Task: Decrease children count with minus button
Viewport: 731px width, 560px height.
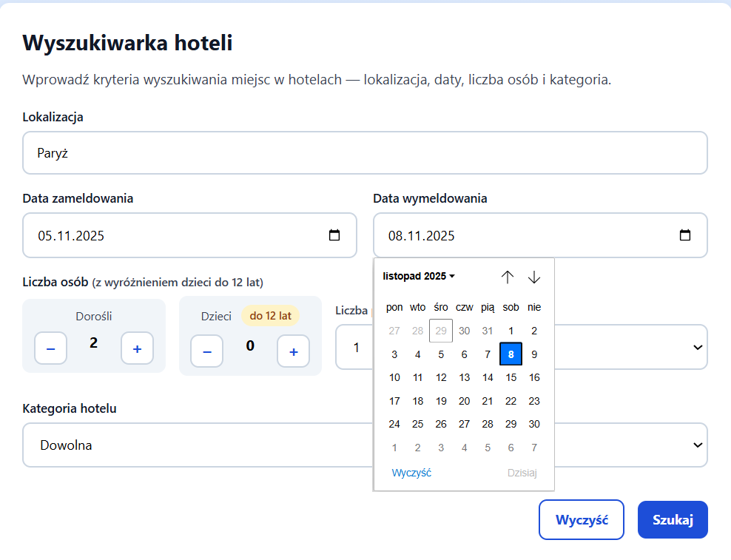Action: (207, 351)
